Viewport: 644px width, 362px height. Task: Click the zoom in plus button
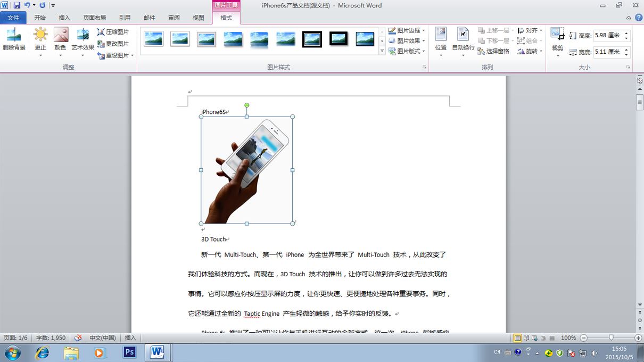[x=638, y=338]
